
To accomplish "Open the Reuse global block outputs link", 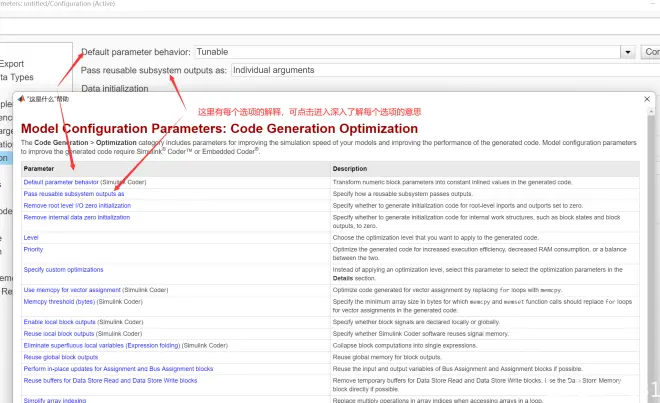I will pyautogui.click(x=61, y=357).
